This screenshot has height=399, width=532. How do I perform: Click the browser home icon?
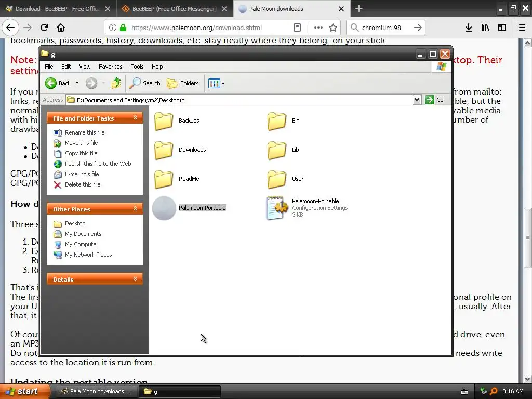pyautogui.click(x=61, y=28)
